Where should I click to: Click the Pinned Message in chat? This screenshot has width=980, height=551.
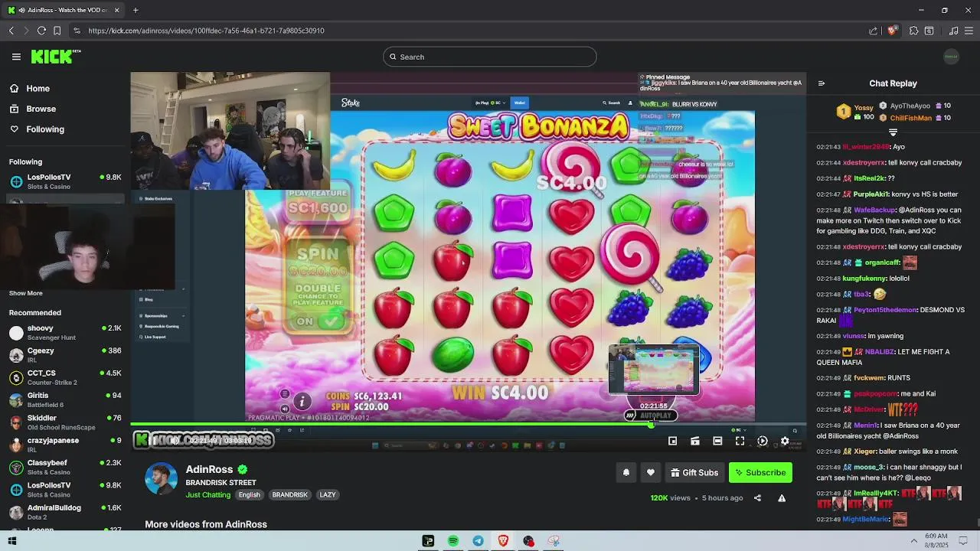[721, 82]
